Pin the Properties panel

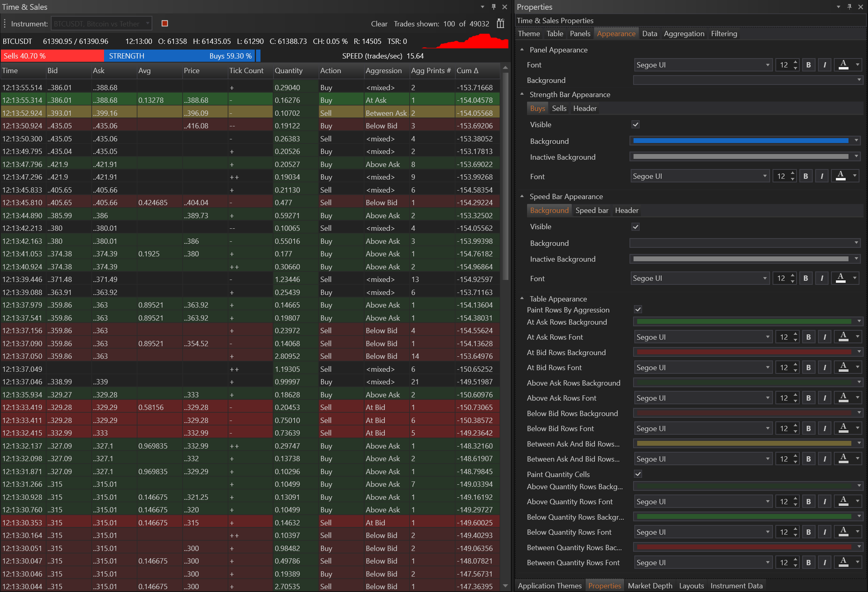pos(849,7)
